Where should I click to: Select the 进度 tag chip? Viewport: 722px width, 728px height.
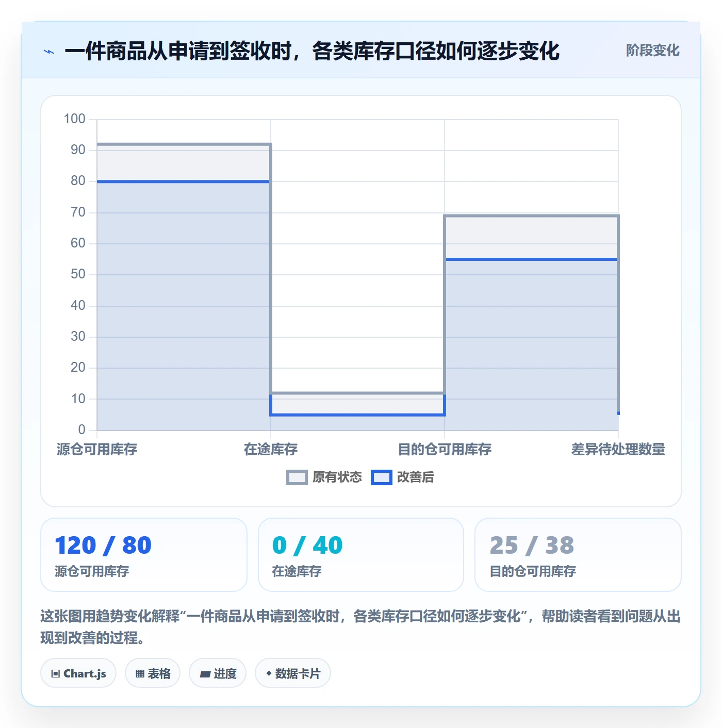click(218, 673)
